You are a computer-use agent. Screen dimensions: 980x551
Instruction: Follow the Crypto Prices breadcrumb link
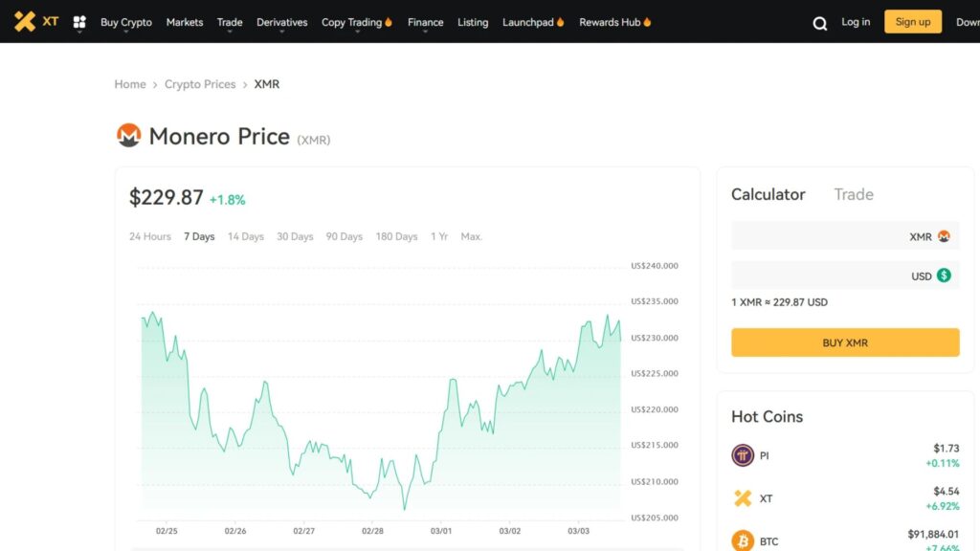(x=200, y=84)
